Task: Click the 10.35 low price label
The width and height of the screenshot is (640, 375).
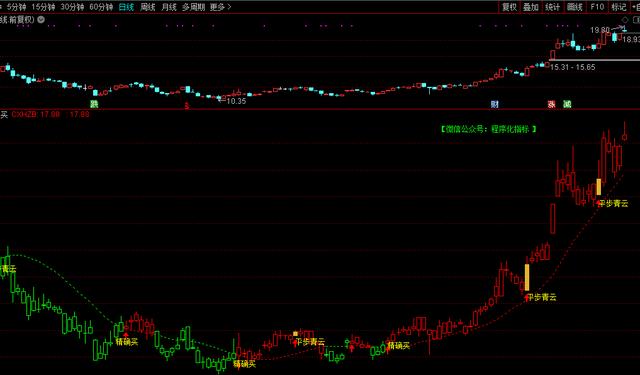Action: (x=236, y=101)
